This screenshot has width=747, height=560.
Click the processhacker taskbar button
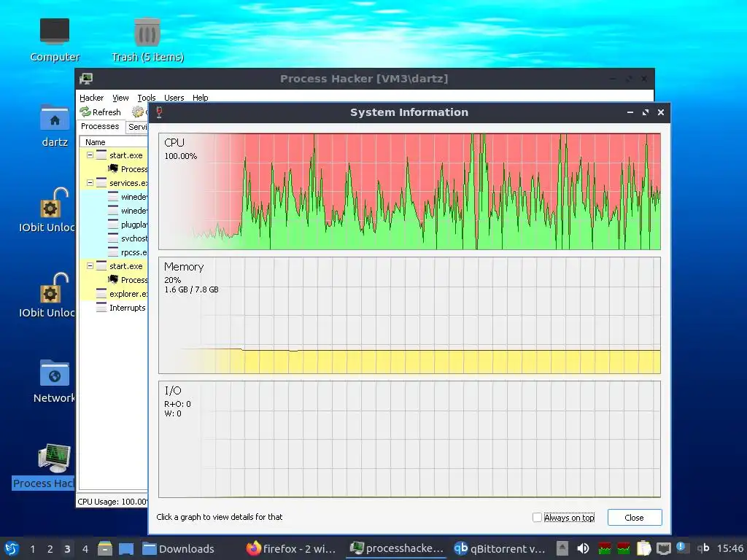click(x=396, y=548)
